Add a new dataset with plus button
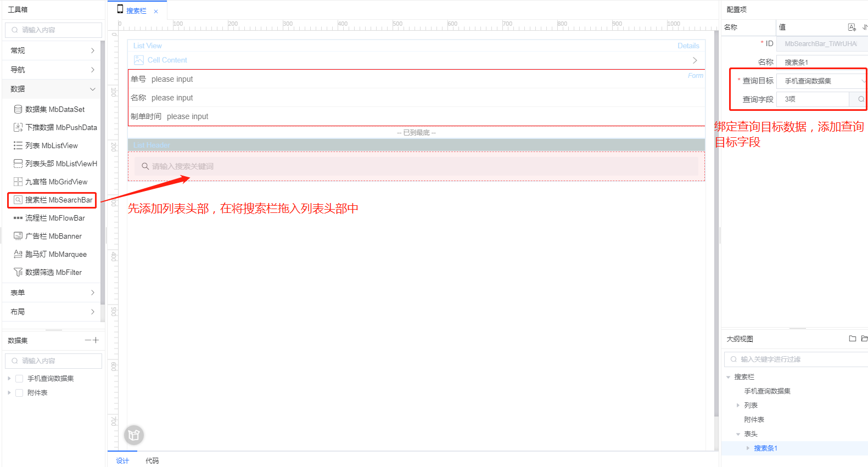This screenshot has height=467, width=868. [x=96, y=340]
